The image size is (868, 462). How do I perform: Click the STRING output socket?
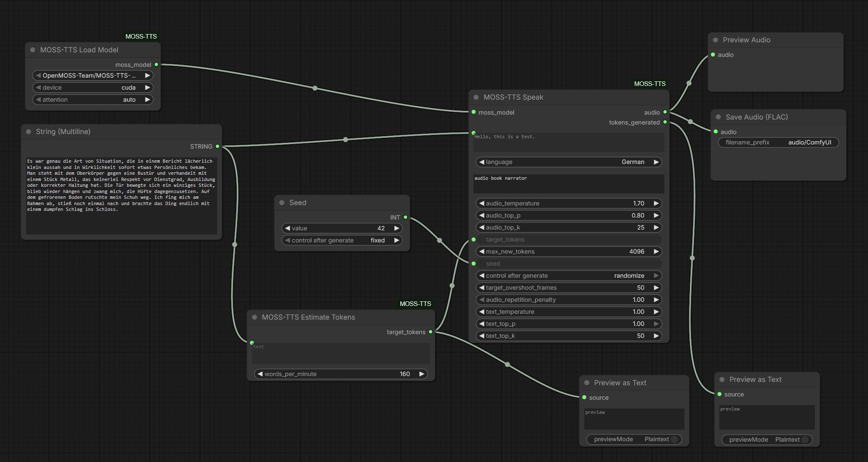pos(217,146)
